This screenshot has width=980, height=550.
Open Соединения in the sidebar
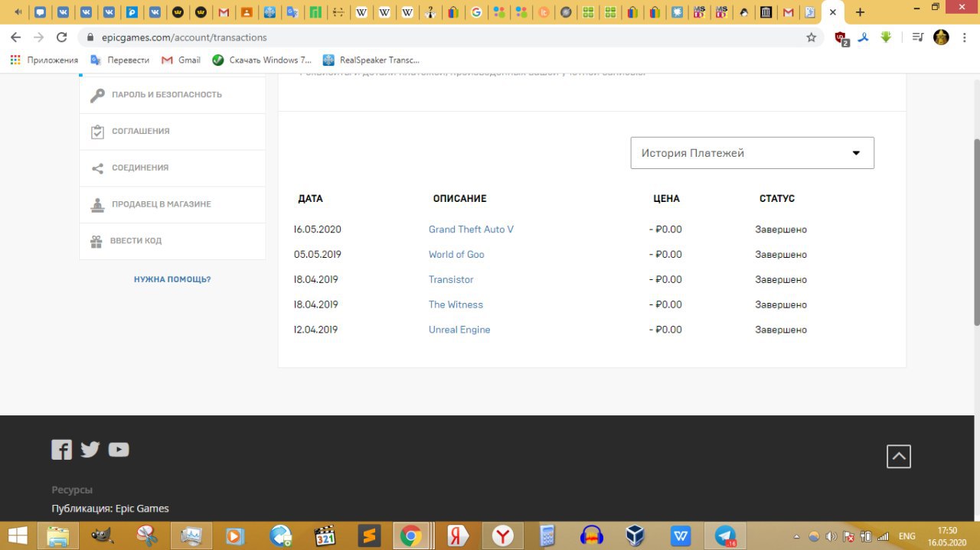172,168
